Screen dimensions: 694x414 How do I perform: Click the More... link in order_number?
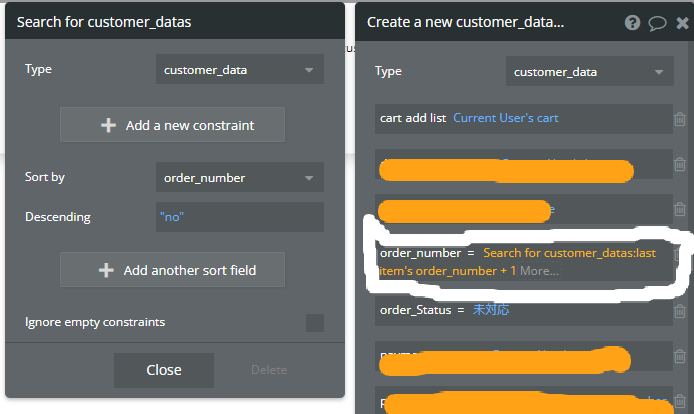point(540,271)
